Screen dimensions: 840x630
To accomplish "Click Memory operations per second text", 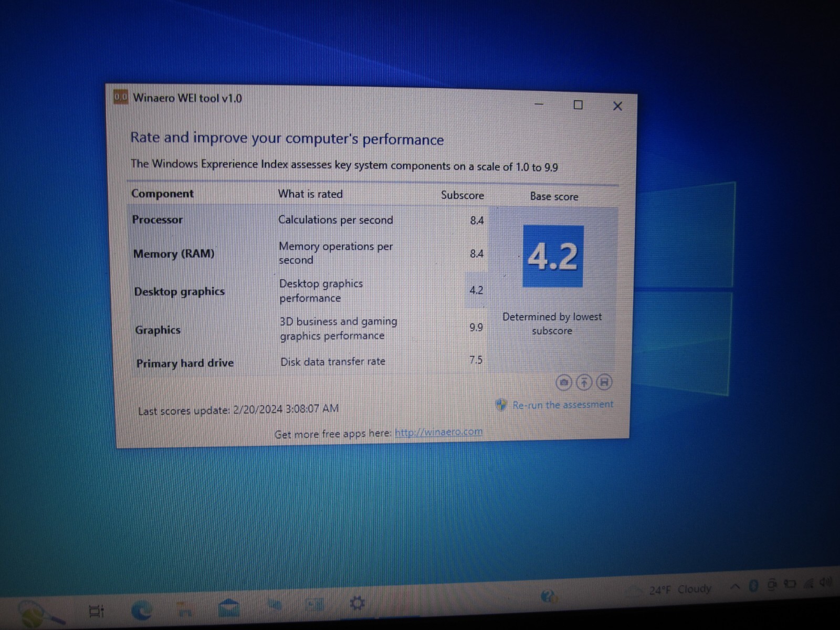I will (x=336, y=253).
